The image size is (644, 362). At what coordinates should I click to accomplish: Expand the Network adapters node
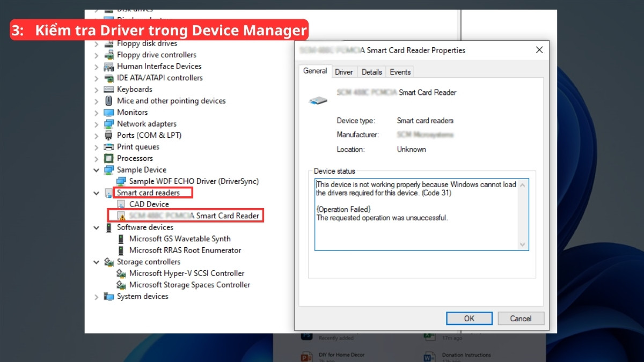coord(97,124)
